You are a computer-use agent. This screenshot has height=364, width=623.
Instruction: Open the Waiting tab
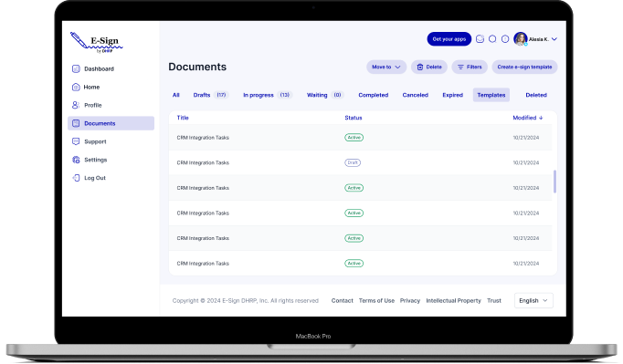coord(324,95)
